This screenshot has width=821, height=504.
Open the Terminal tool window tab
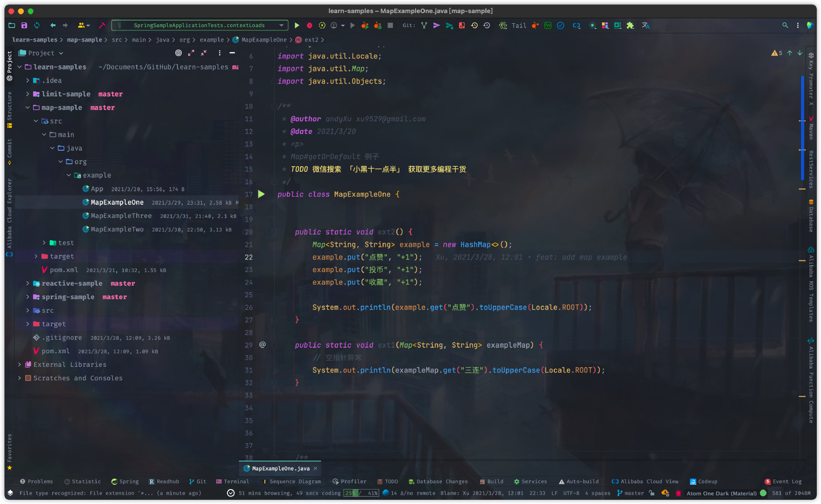click(233, 481)
